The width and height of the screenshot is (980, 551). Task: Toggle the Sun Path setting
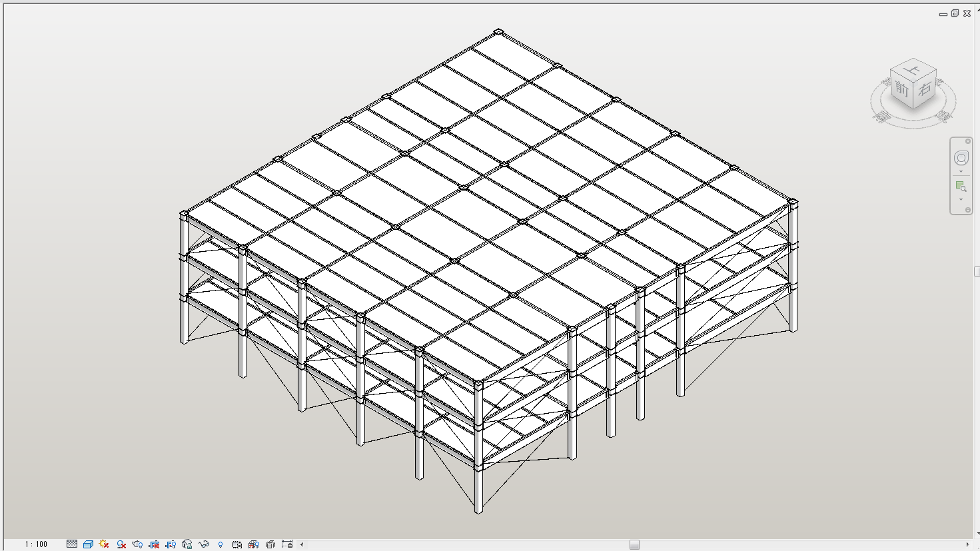(x=104, y=544)
